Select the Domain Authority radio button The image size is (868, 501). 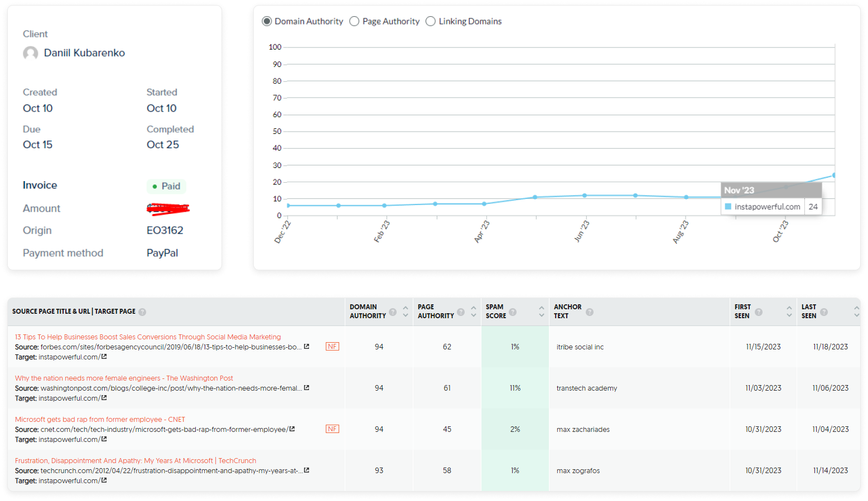[267, 21]
